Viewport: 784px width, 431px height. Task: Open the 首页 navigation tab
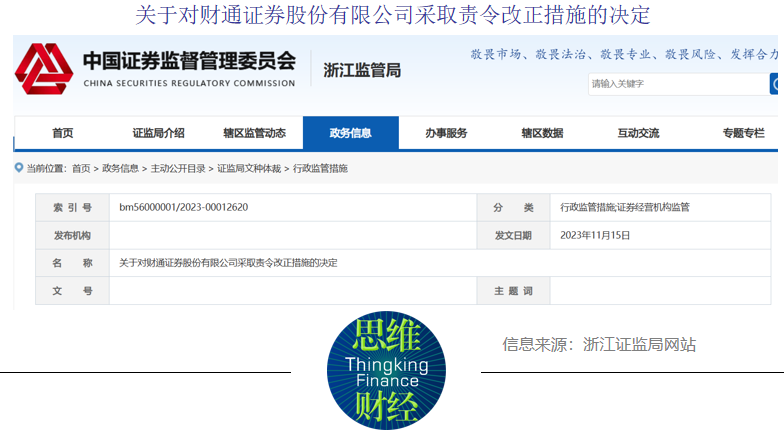62,133
